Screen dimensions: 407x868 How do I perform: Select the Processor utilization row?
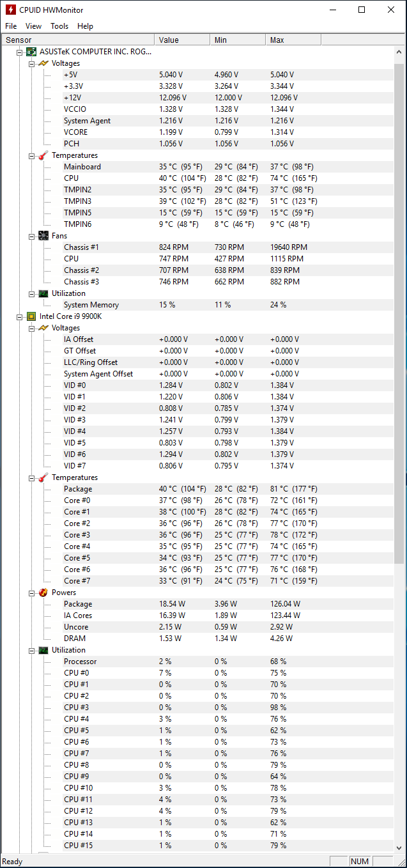coord(197,662)
